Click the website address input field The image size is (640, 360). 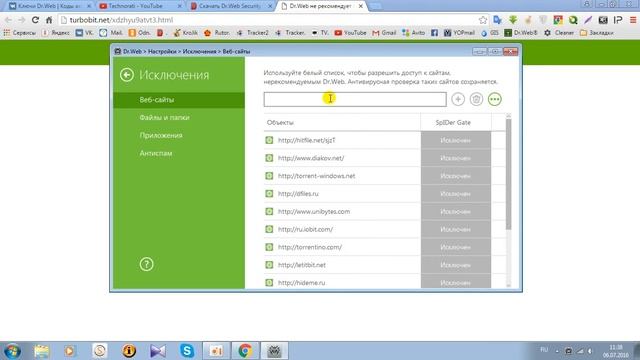click(x=355, y=99)
